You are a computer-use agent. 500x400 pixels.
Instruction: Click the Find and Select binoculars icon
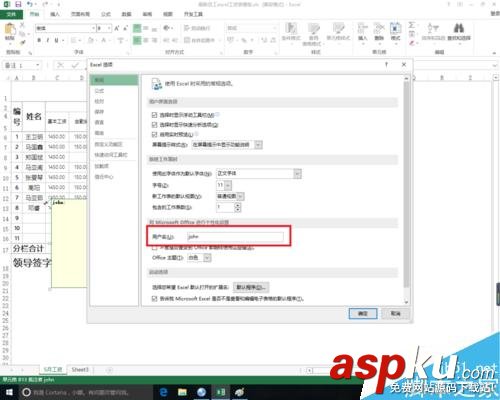click(x=459, y=32)
